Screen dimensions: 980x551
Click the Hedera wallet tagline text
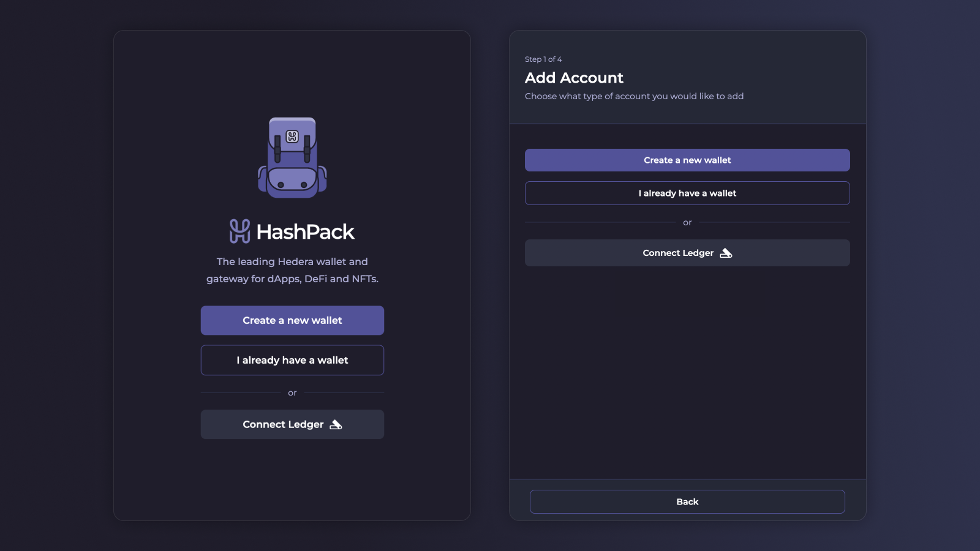click(292, 270)
